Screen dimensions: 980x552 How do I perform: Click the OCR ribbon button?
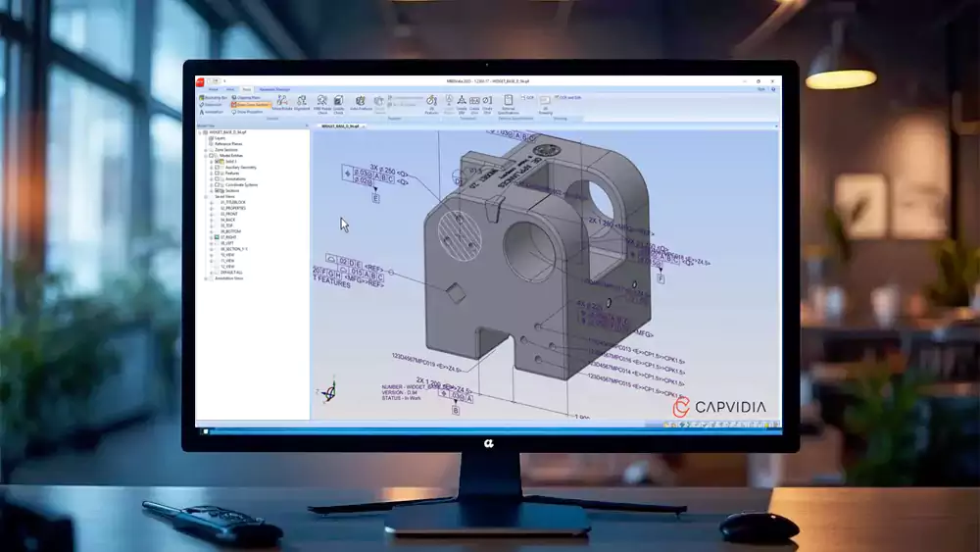click(x=528, y=98)
